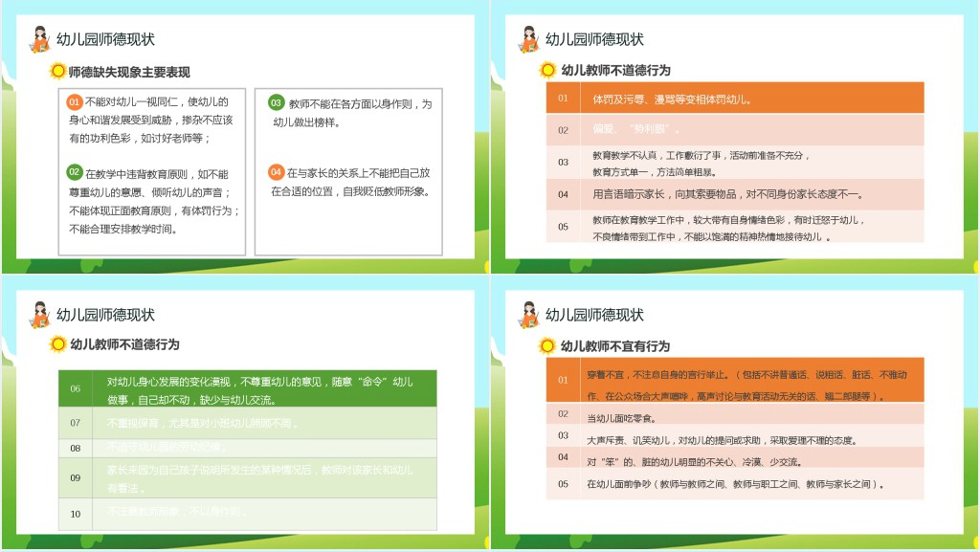Click the paragraph 教师不能在各方面以身作则
The image size is (980, 552).
click(352, 113)
